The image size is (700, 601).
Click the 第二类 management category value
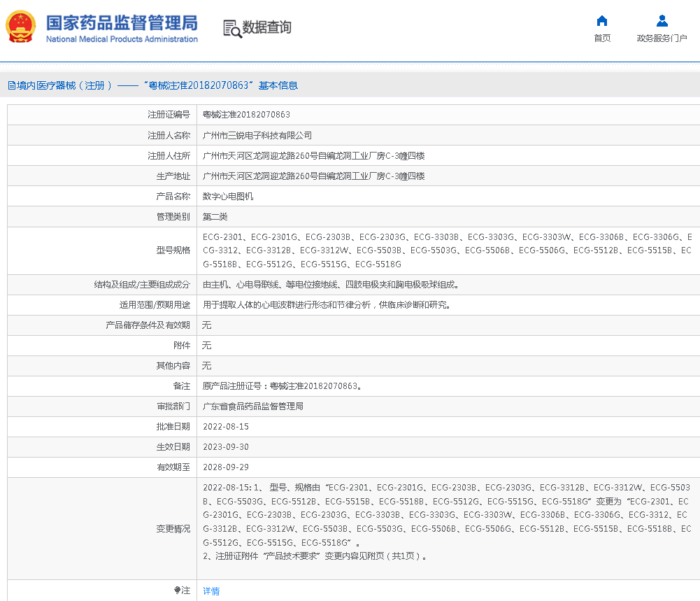[x=215, y=217]
